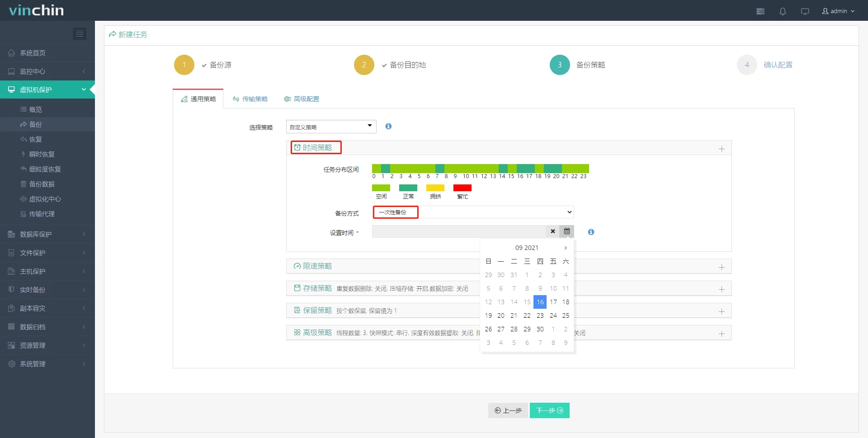Click the monitor display icon in the top bar
Image resolution: width=868 pixels, height=438 pixels.
[805, 11]
